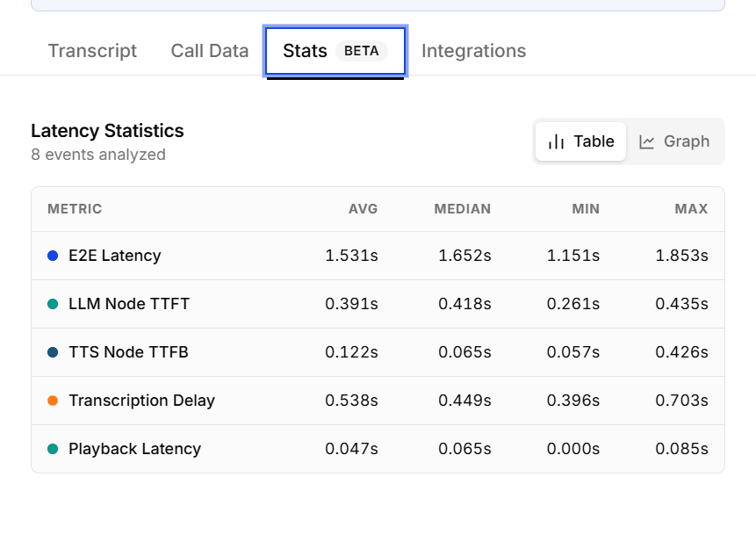Click the orange dot next to Transcription Delay
Viewport: 756px width, 542px height.
coord(53,401)
